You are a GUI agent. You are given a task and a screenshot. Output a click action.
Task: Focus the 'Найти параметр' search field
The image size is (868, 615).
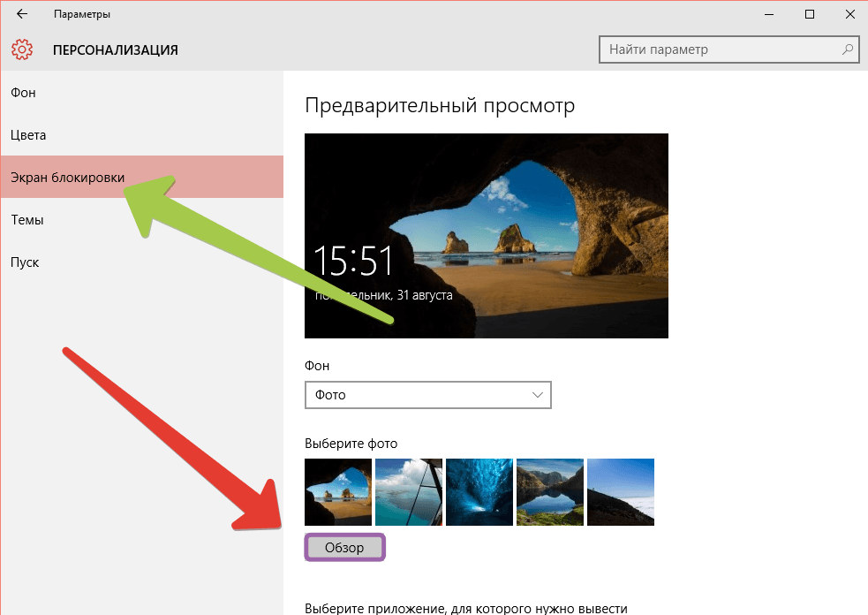click(729, 49)
